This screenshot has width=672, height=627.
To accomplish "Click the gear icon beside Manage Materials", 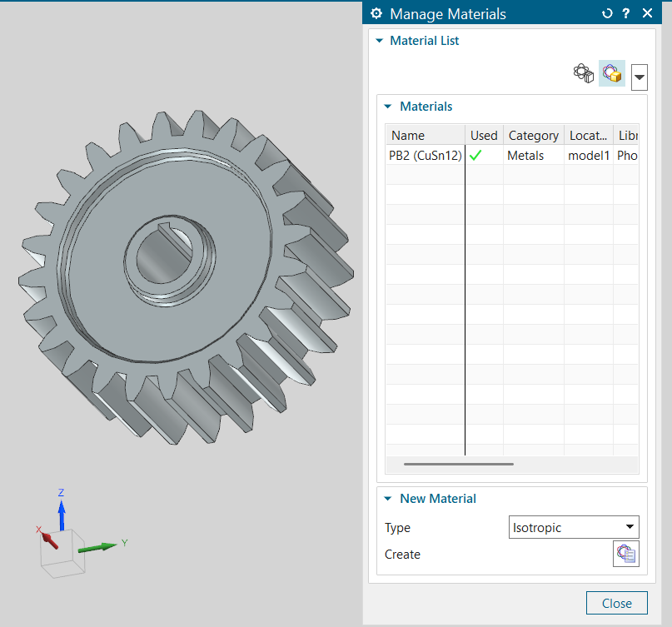I will coord(376,13).
